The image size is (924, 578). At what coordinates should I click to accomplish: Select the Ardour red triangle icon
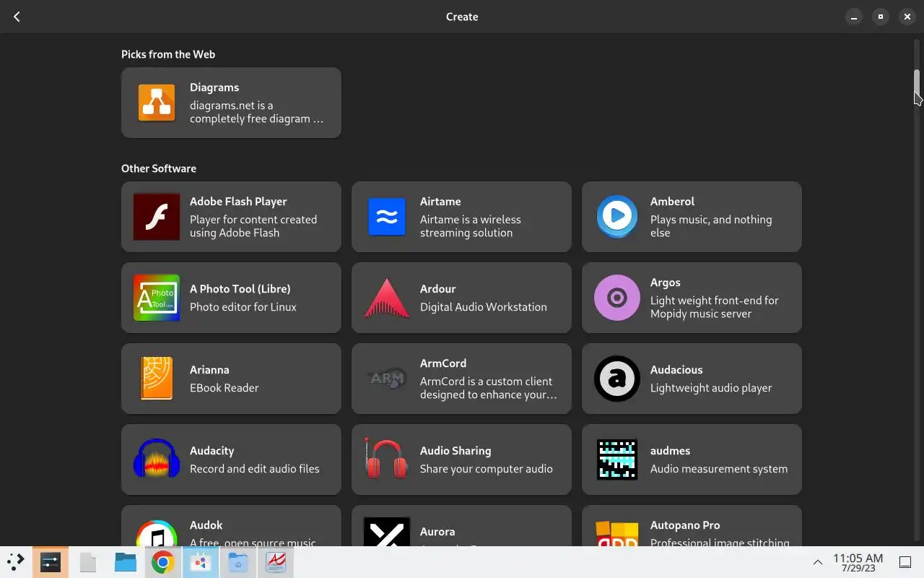tap(387, 298)
